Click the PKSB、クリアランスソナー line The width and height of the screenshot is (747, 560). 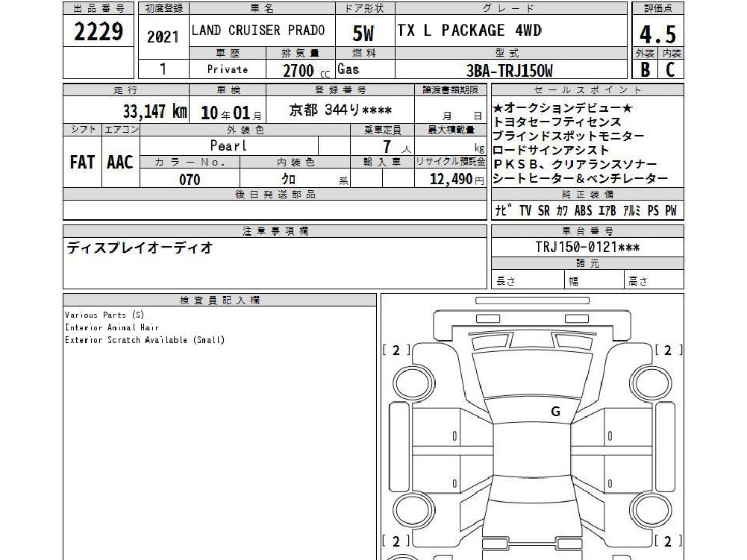[575, 164]
